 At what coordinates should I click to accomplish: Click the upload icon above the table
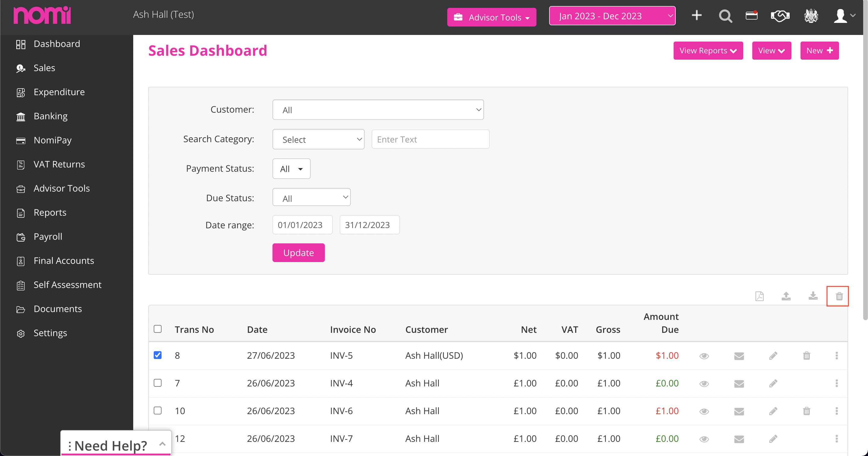pos(786,296)
